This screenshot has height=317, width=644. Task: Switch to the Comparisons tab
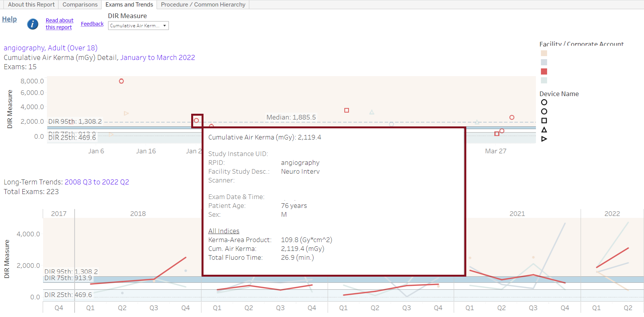point(80,5)
